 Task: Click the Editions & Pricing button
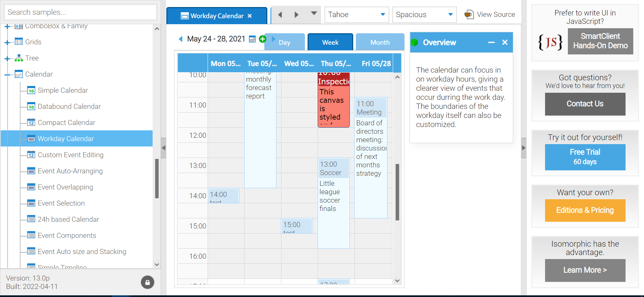pos(585,210)
